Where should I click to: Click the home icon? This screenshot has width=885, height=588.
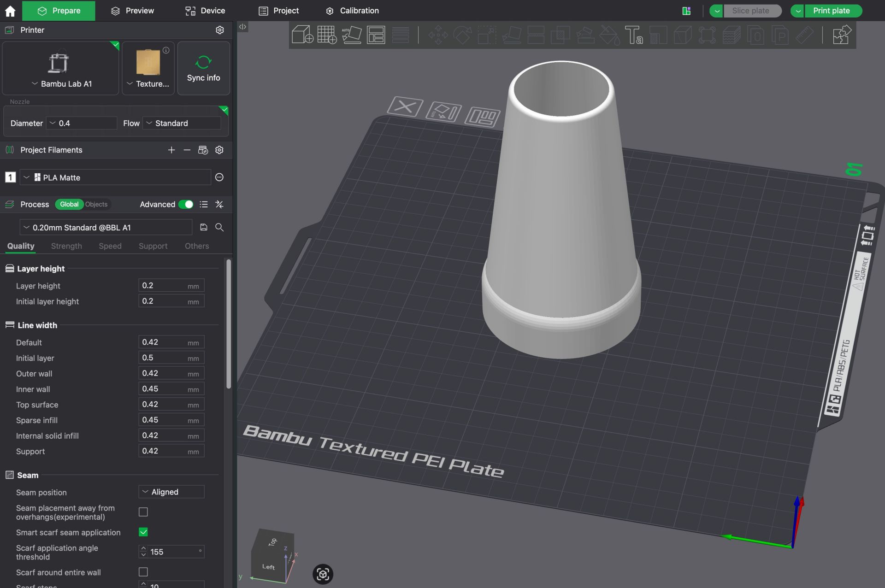pyautogui.click(x=10, y=11)
